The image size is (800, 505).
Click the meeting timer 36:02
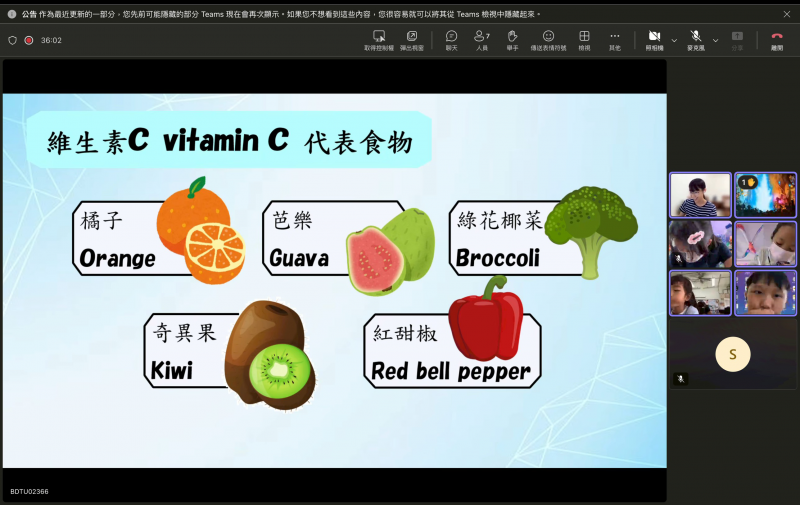point(51,40)
